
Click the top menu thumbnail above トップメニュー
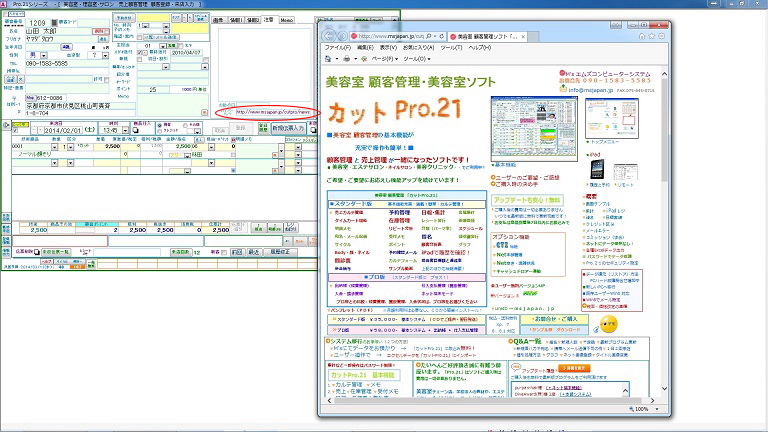pos(612,118)
